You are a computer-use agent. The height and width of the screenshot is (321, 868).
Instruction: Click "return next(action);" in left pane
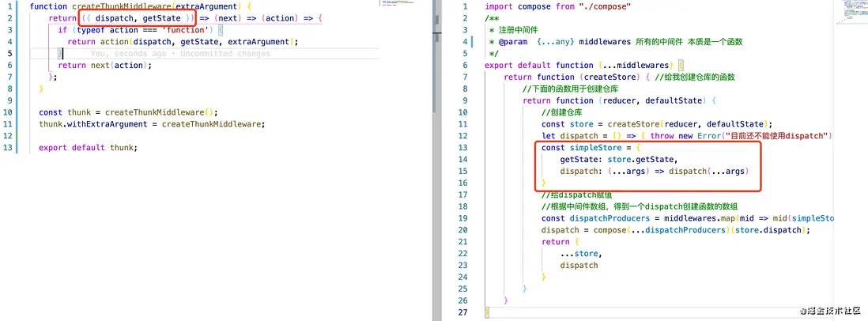point(104,66)
